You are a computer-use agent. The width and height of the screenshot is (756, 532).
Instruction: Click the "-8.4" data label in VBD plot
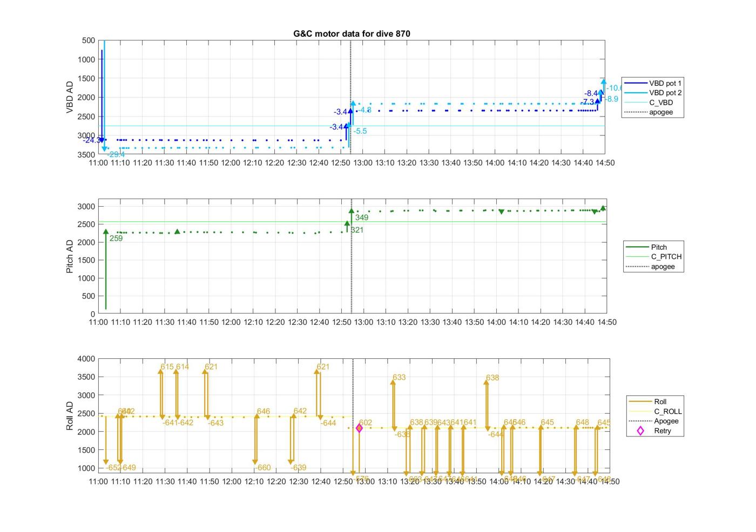(591, 93)
